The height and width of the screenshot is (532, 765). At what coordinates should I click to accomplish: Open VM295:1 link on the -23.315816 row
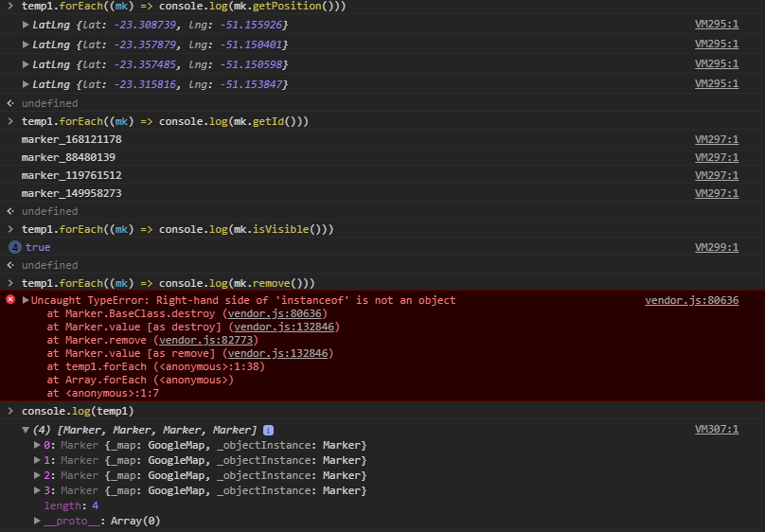(x=716, y=84)
